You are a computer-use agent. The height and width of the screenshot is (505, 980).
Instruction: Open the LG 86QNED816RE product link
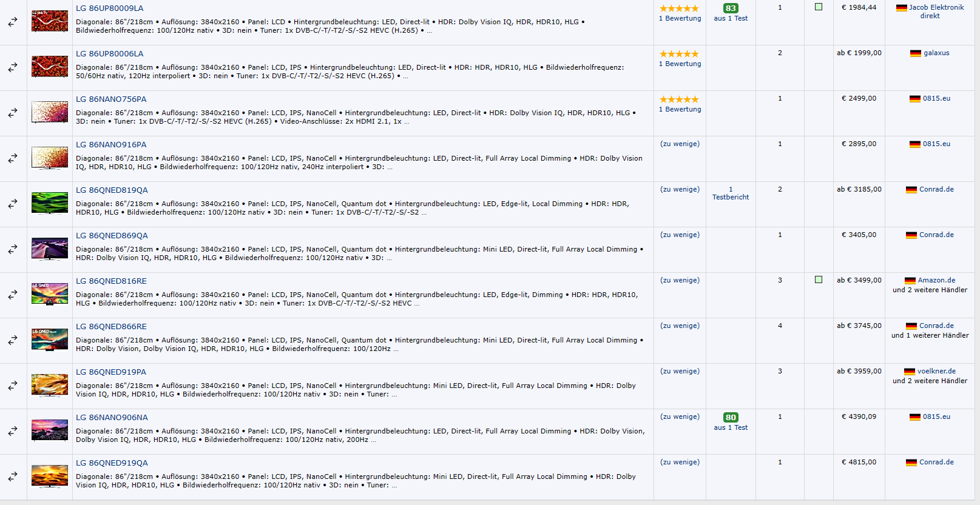(111, 281)
